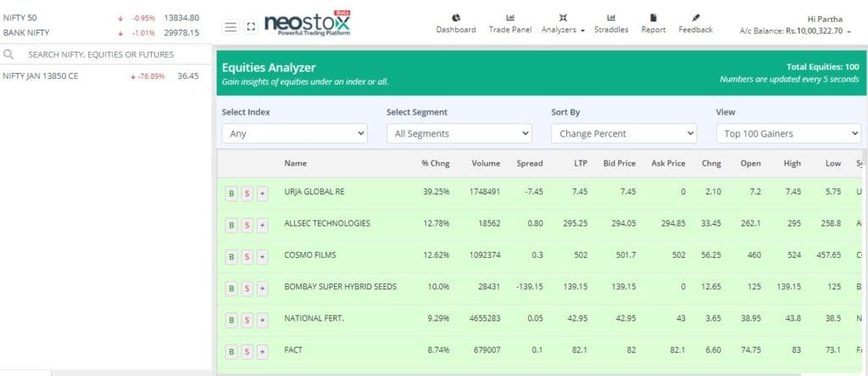Click the Total Equities: 100 label
The image size is (868, 376).
click(822, 66)
